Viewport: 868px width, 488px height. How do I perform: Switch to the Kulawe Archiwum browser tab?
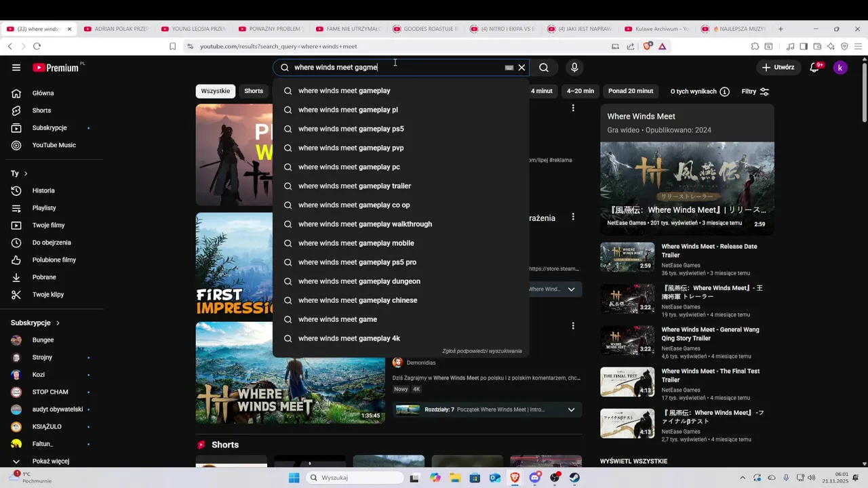pyautogui.click(x=656, y=29)
